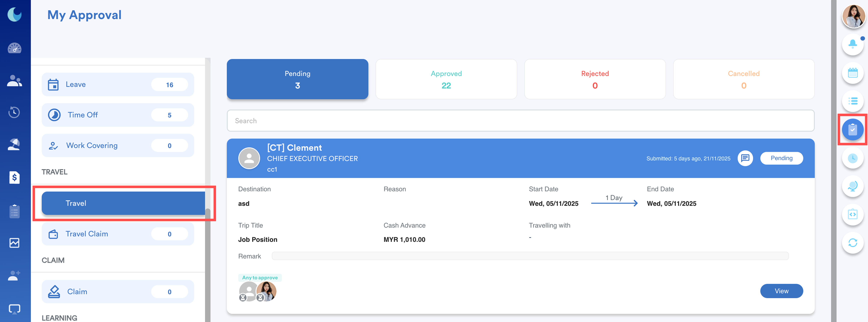Click the Search input field
The height and width of the screenshot is (322, 868).
pyautogui.click(x=520, y=121)
